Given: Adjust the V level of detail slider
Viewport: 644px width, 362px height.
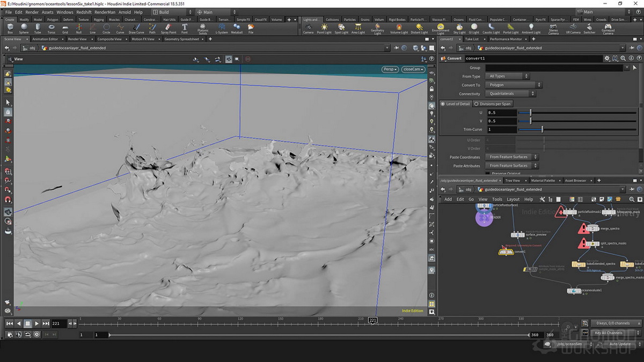Looking at the screenshot, I should pos(577,121).
